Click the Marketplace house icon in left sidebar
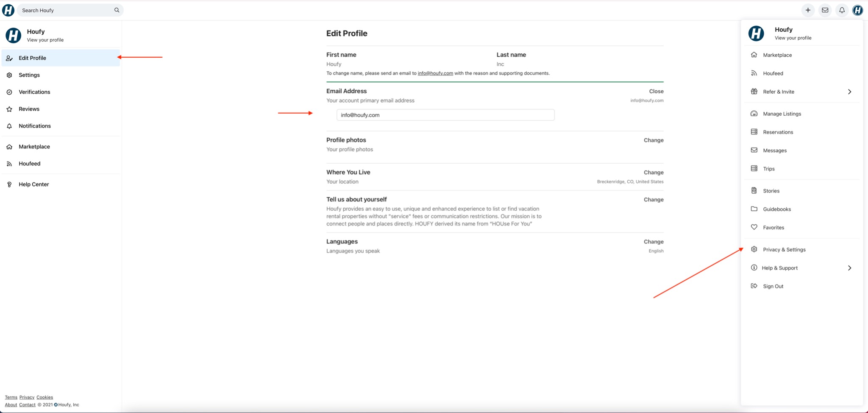Image resolution: width=868 pixels, height=413 pixels. 9,147
